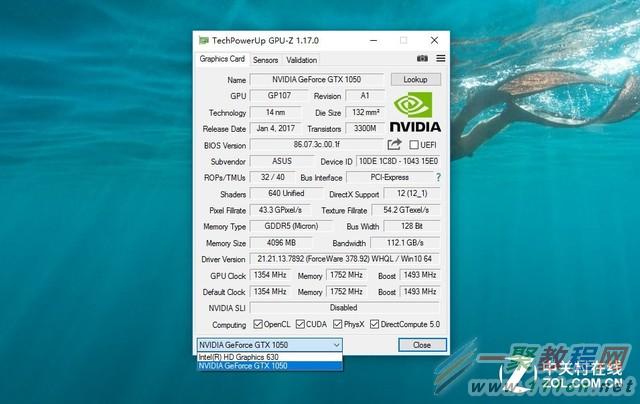Screen dimensions: 640x404
Task: Click the NVIDIA SLI field showing Disabled
Action: click(x=345, y=308)
